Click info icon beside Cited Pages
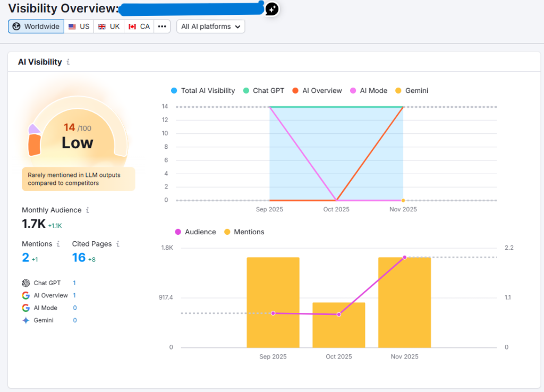The width and height of the screenshot is (544, 392). pyautogui.click(x=118, y=244)
